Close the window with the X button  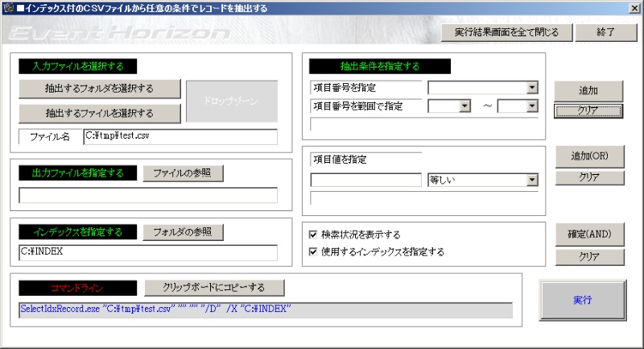634,8
